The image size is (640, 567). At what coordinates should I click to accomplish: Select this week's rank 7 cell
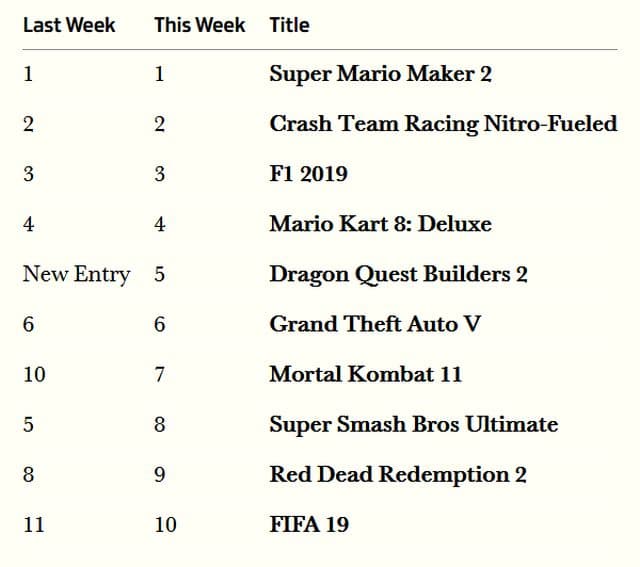coord(160,374)
